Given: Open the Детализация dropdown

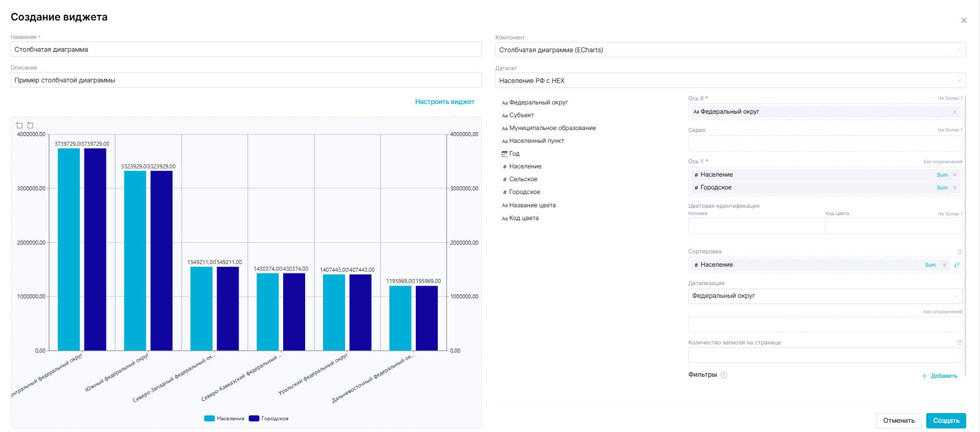Looking at the screenshot, I should (x=824, y=296).
